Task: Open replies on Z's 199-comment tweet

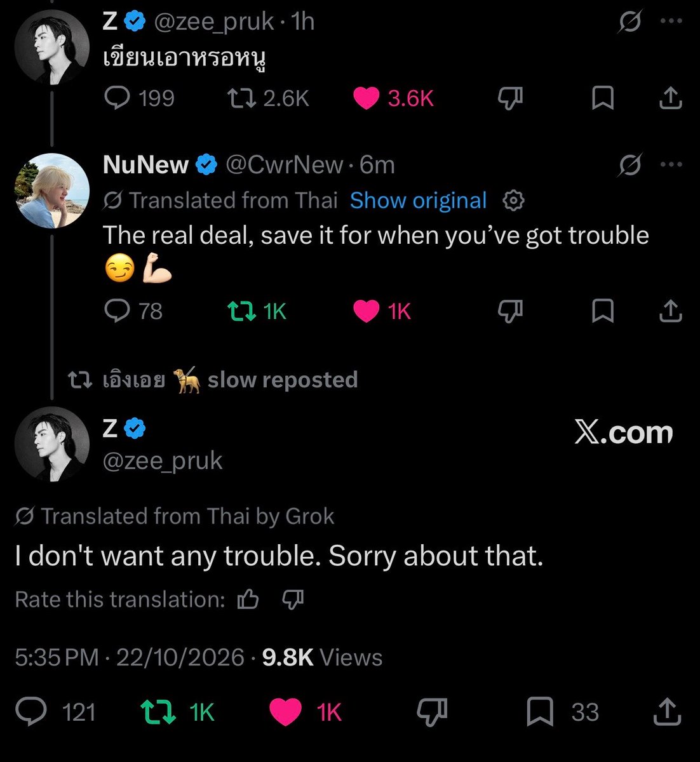Action: (139, 98)
